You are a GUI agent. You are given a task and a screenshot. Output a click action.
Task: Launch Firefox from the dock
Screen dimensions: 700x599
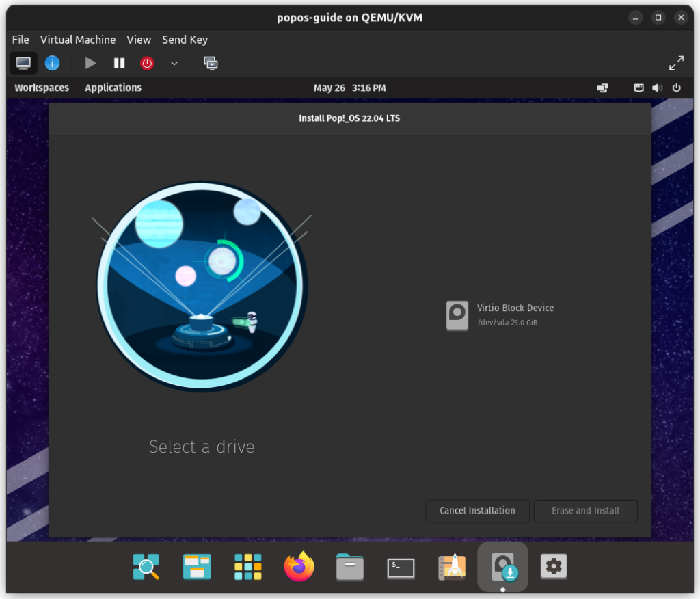pyautogui.click(x=299, y=566)
